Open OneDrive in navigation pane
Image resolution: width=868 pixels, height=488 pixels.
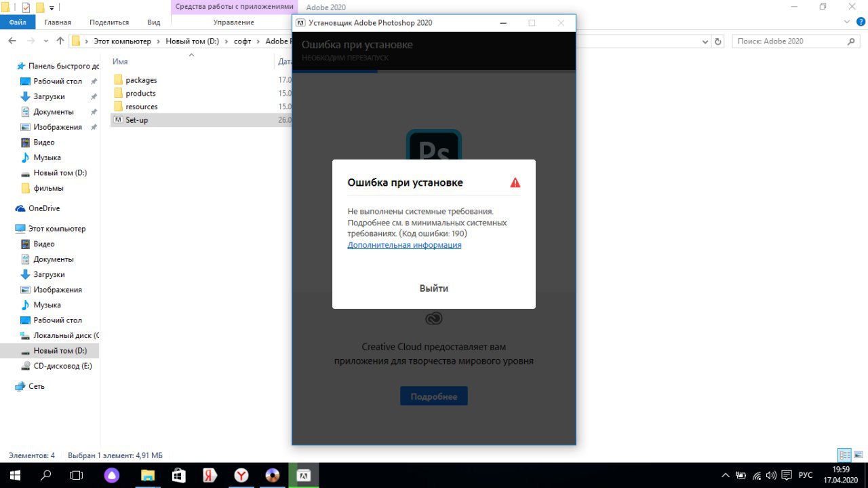tap(43, 208)
